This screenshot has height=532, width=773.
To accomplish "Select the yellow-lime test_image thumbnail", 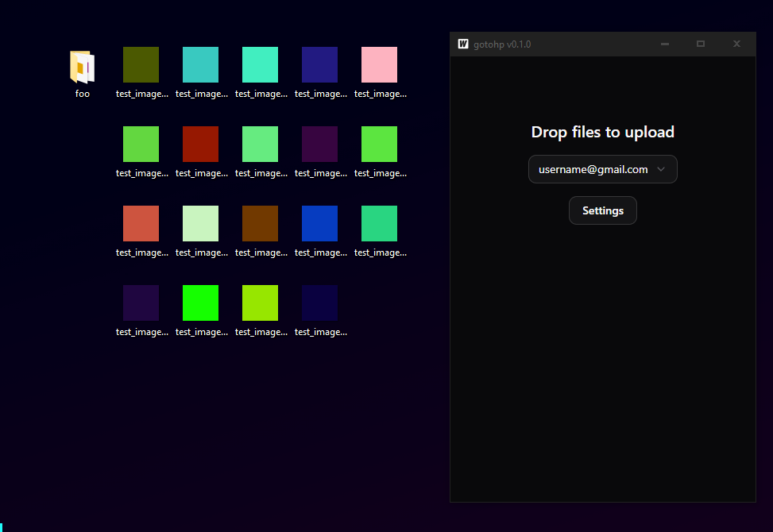I will coord(260,303).
